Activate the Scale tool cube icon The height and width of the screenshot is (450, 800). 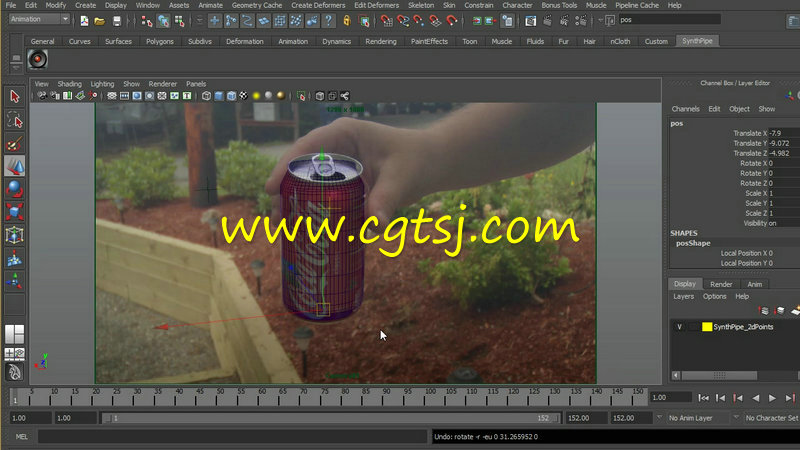pyautogui.click(x=14, y=212)
